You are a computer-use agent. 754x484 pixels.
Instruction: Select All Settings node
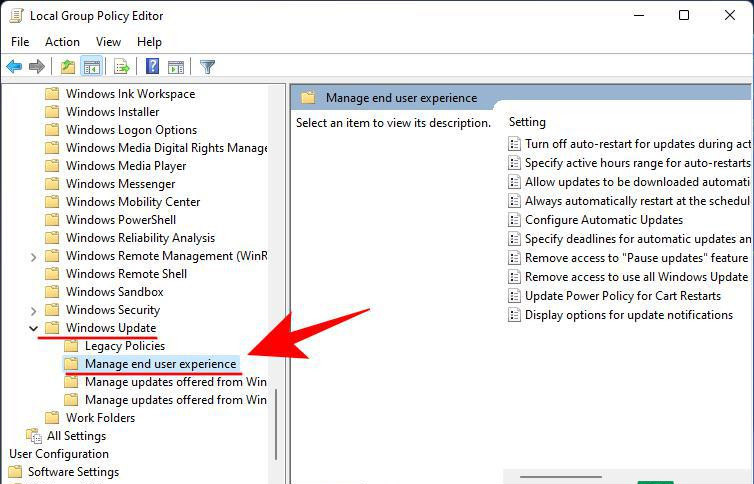click(x=76, y=436)
